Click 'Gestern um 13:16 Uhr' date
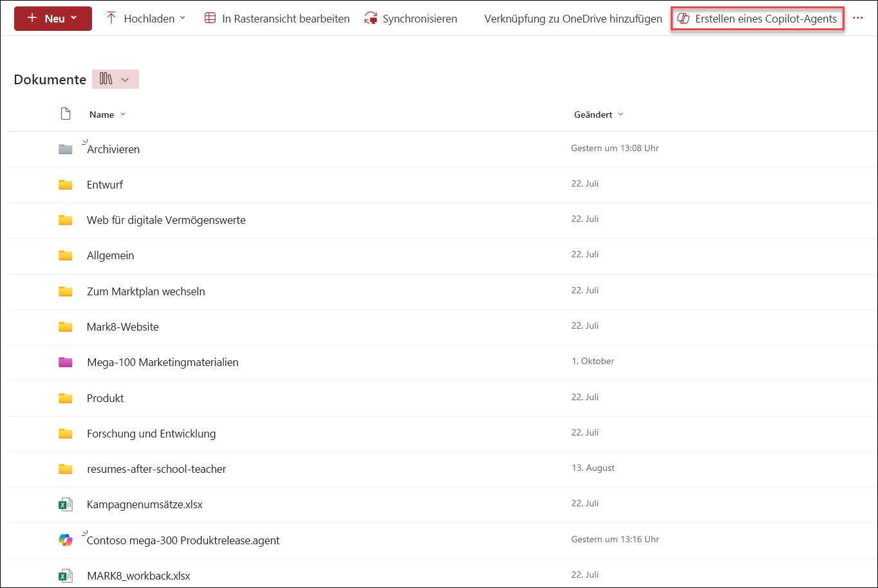 pyautogui.click(x=615, y=539)
